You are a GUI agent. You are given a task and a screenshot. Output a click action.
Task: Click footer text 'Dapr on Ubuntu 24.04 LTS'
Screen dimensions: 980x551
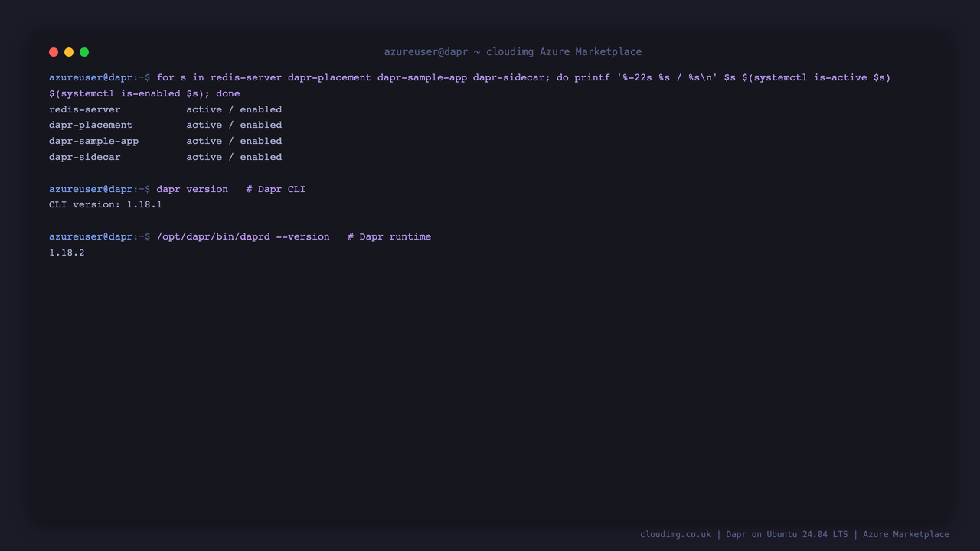786,534
